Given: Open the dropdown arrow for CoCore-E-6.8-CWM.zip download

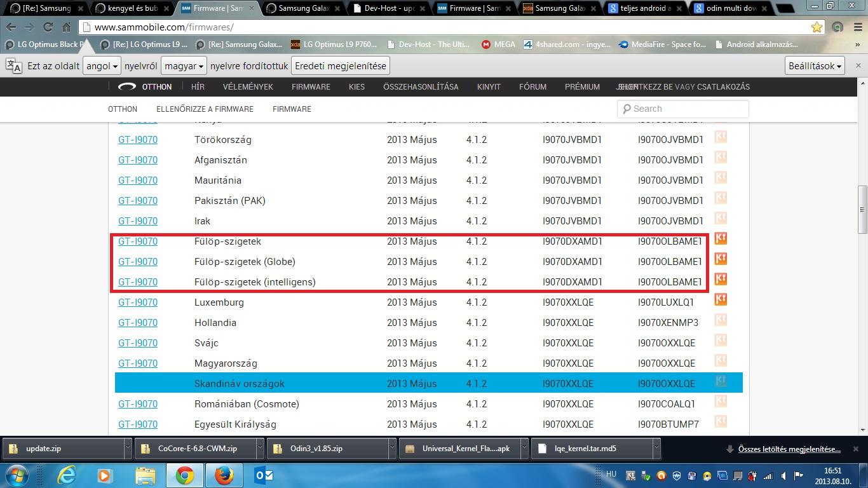Looking at the screenshot, I should [259, 449].
